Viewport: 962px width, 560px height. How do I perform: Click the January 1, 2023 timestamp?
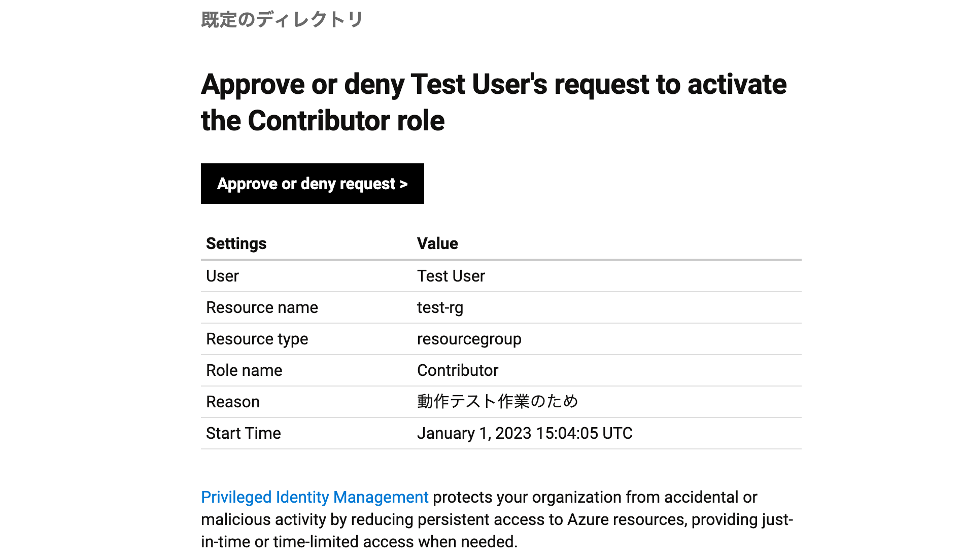point(525,433)
